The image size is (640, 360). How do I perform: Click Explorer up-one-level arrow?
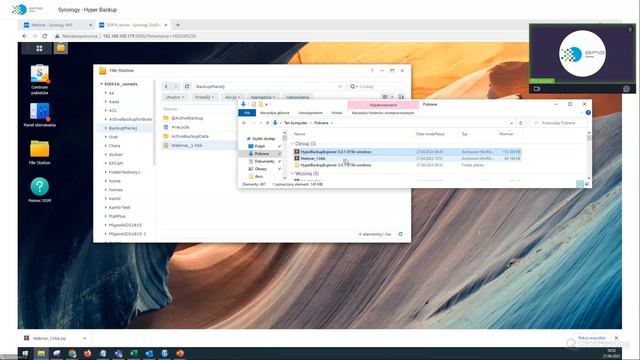267,123
